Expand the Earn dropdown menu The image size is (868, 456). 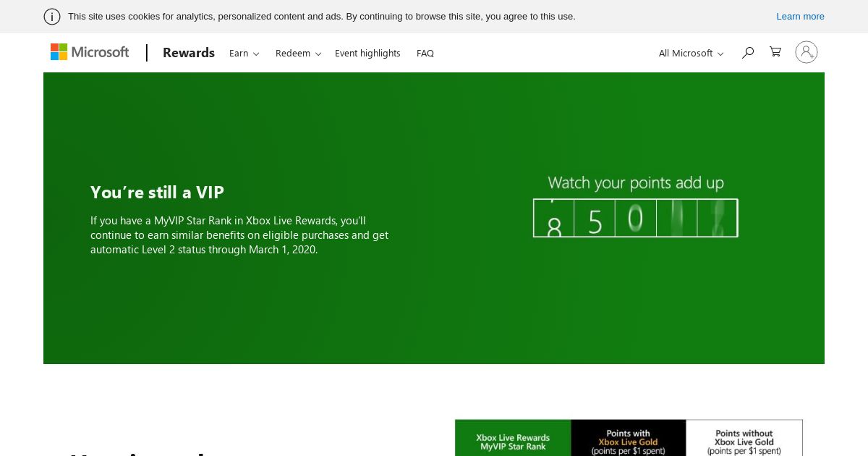244,53
